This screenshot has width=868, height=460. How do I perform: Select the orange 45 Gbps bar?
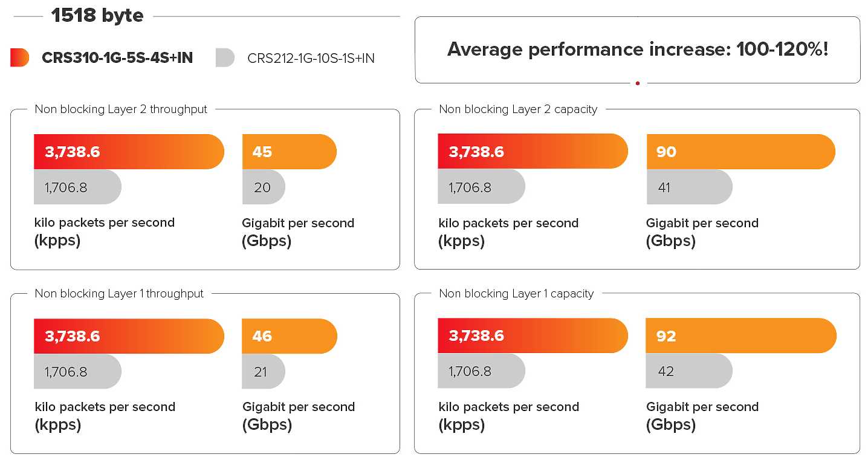click(289, 152)
